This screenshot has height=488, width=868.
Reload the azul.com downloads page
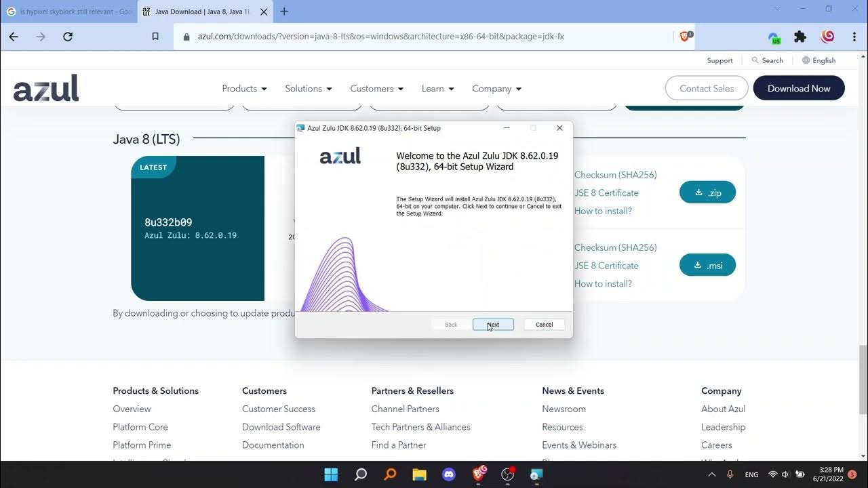click(x=68, y=37)
